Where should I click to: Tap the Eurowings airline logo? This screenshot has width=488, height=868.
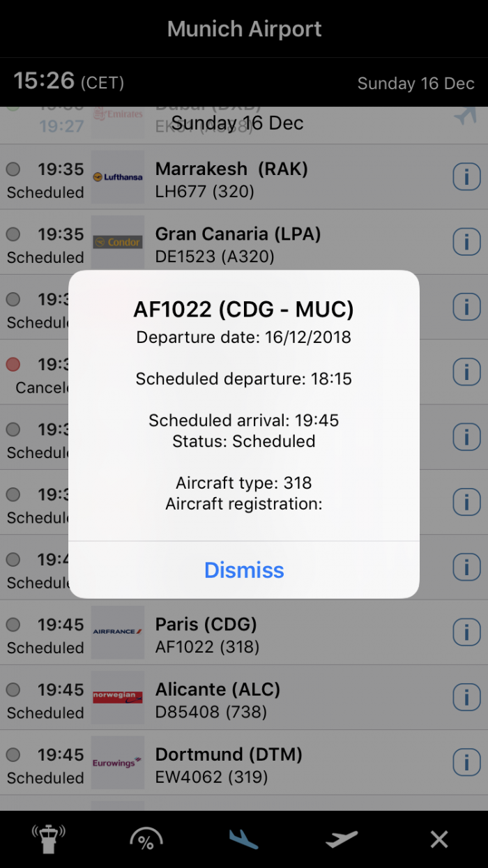tap(118, 762)
